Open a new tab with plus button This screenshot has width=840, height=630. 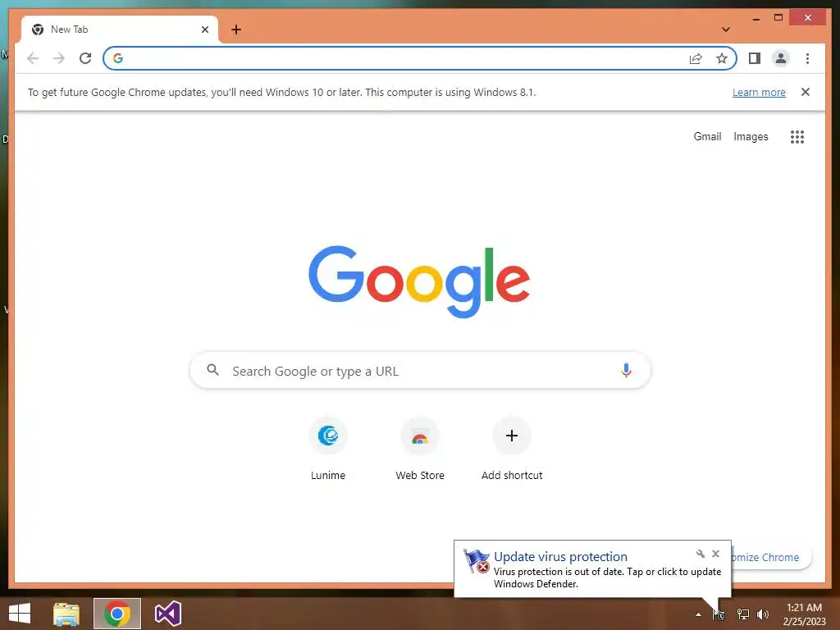tap(236, 30)
